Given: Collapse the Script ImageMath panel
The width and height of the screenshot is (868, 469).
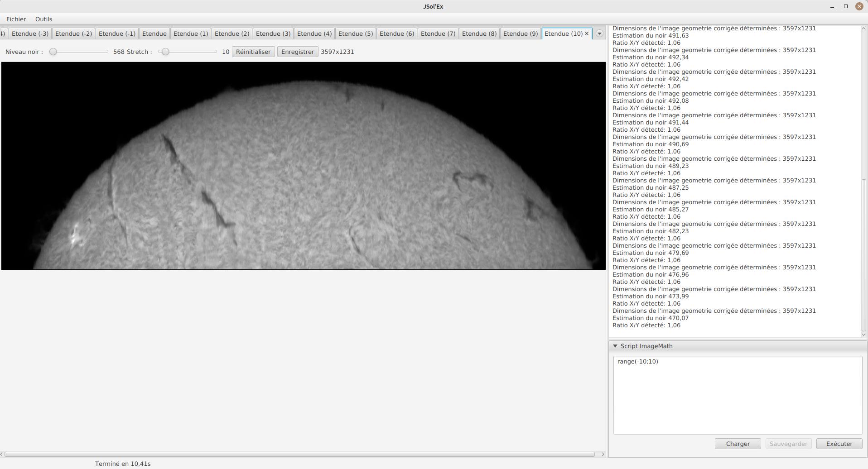Looking at the screenshot, I should coord(615,346).
